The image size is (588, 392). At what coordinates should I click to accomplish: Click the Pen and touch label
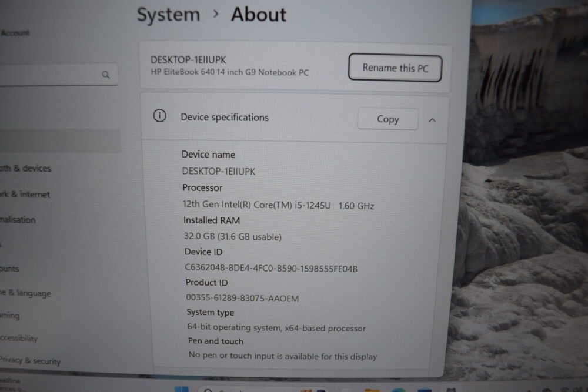pos(216,341)
